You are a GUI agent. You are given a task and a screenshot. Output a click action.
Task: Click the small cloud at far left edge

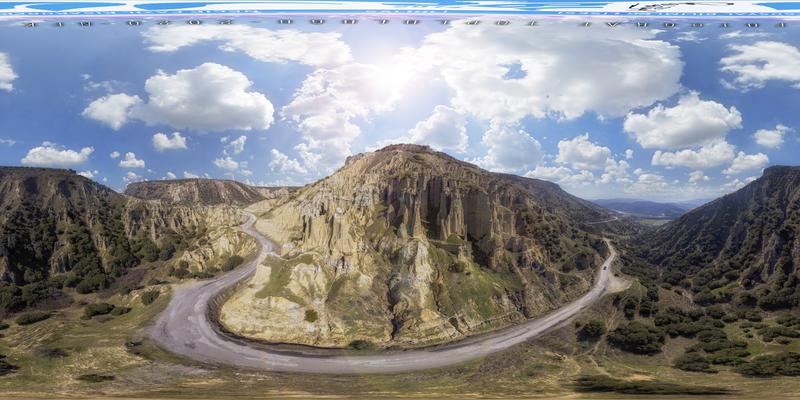[6, 71]
